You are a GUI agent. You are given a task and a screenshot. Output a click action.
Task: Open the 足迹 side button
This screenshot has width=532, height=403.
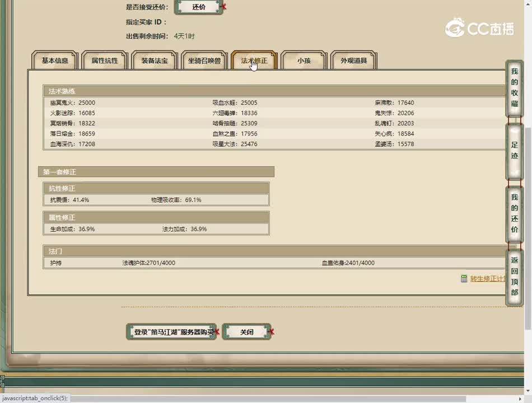click(x=514, y=150)
